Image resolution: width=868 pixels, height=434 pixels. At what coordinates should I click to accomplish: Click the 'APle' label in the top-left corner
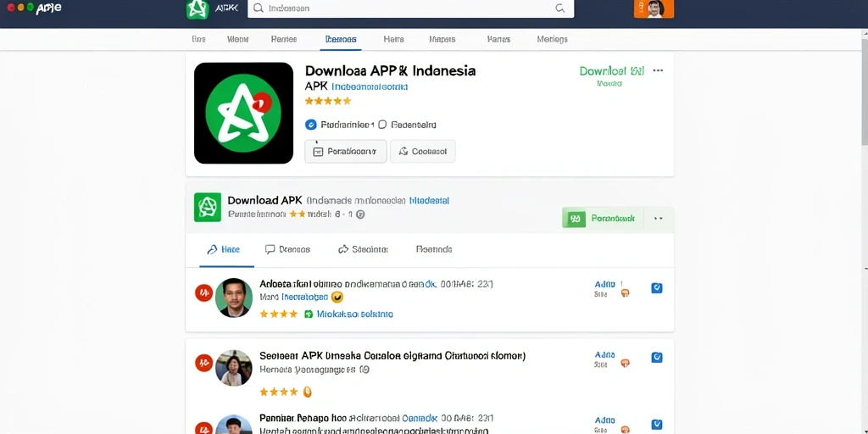[x=48, y=8]
